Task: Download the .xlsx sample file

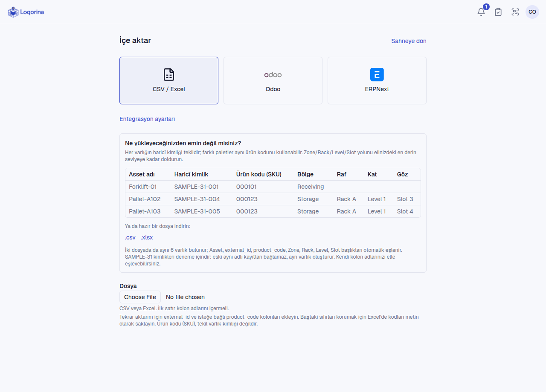Action: [147, 237]
